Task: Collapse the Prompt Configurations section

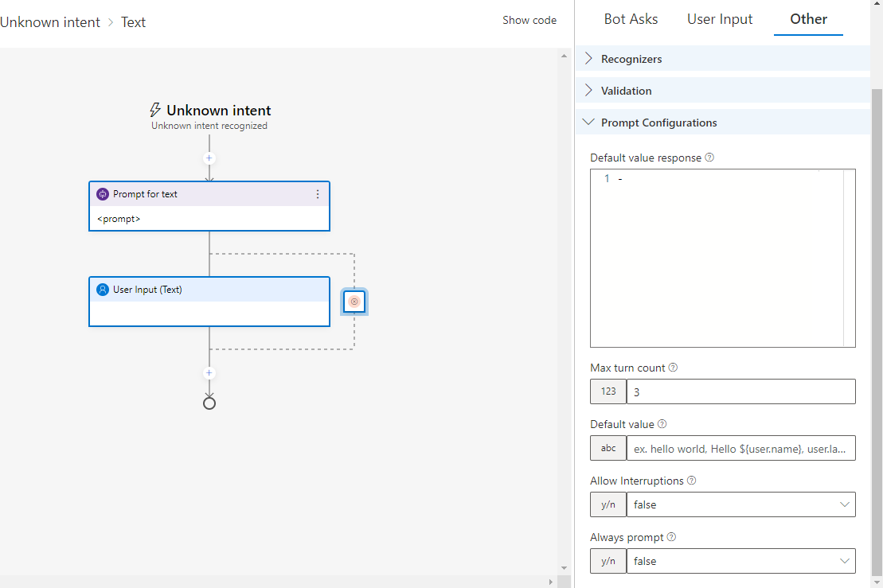Action: pos(723,122)
